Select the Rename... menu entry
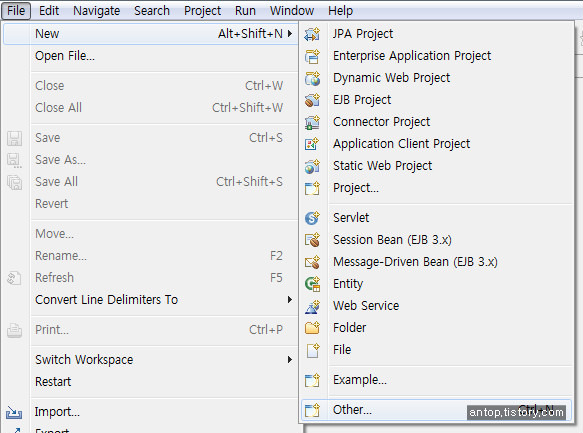Screen dimensions: 583x433 [150, 256]
